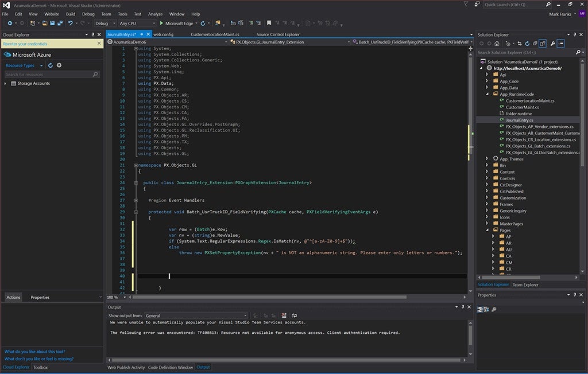Switch to Team Explorer tab
Viewport: 588px width, 374px height.
coord(525,285)
